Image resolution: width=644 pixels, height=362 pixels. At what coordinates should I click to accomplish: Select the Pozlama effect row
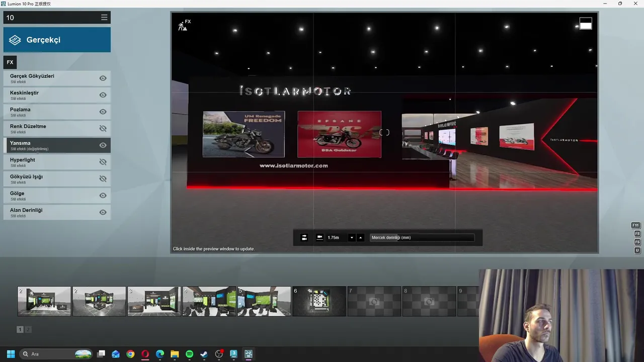57,112
